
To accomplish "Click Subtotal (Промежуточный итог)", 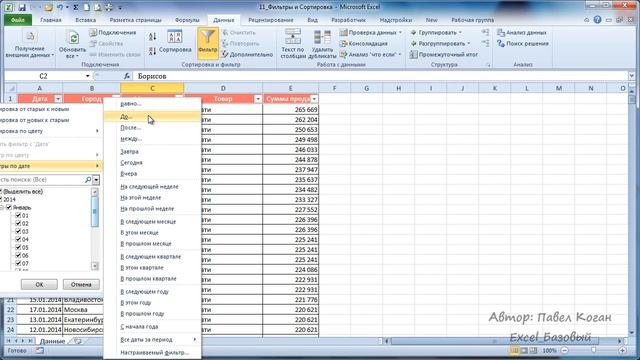I will pyautogui.click(x=444, y=54).
